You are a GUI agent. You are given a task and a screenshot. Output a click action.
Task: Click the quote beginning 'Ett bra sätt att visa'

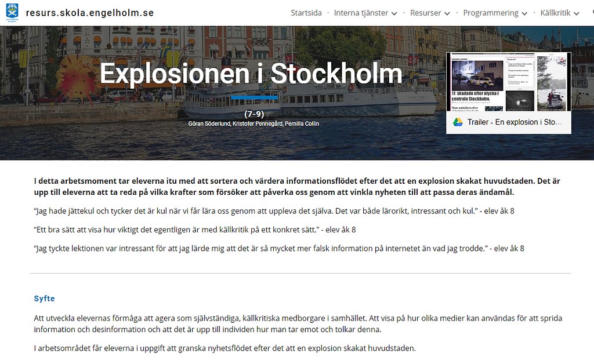click(195, 230)
